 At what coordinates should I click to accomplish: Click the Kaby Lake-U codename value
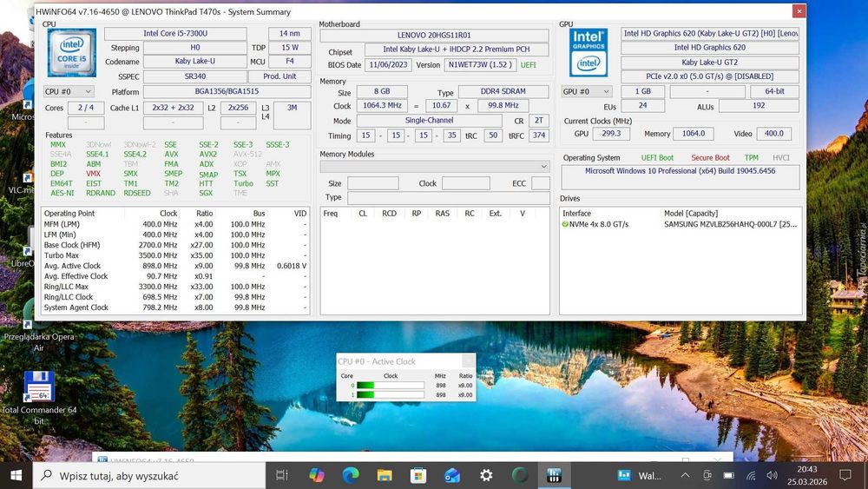(194, 62)
